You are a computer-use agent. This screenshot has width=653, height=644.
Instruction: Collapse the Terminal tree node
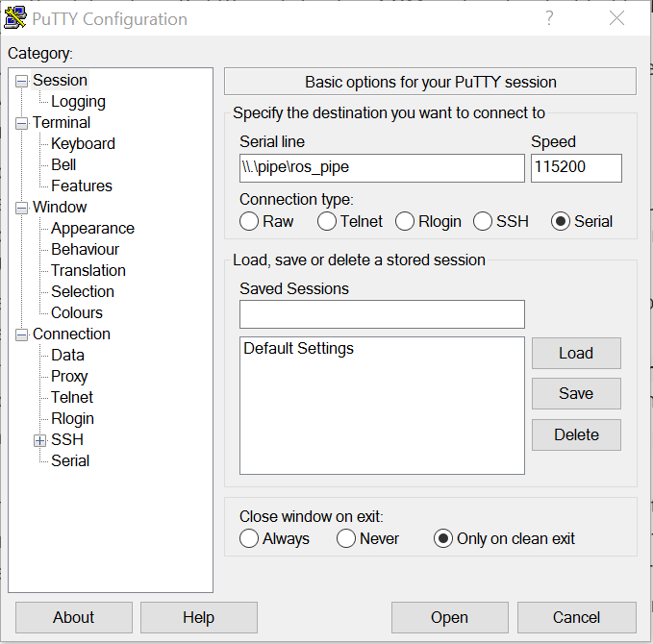21,123
